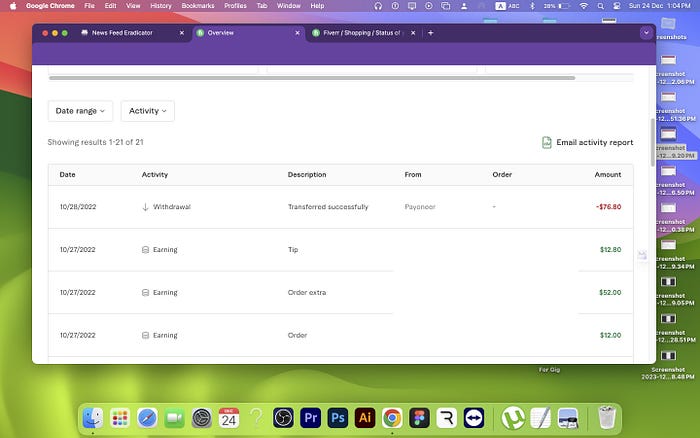Open the Window menu

[x=288, y=6]
